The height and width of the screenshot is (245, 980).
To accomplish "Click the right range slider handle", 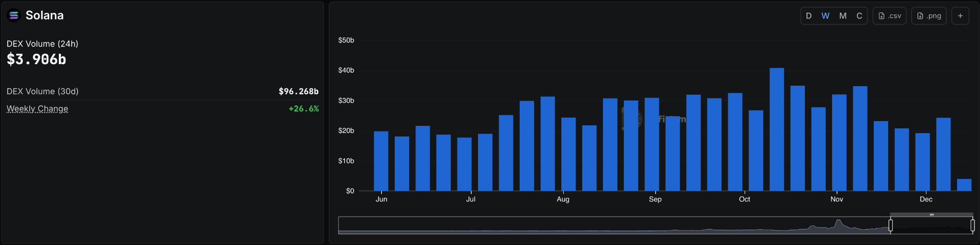I will click(x=972, y=225).
